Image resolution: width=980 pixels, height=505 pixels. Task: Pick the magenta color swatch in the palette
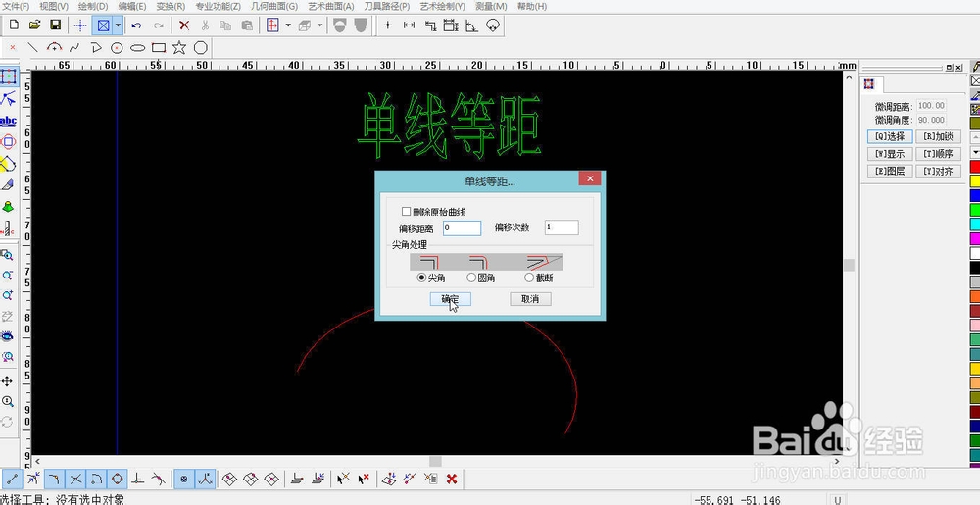[974, 238]
